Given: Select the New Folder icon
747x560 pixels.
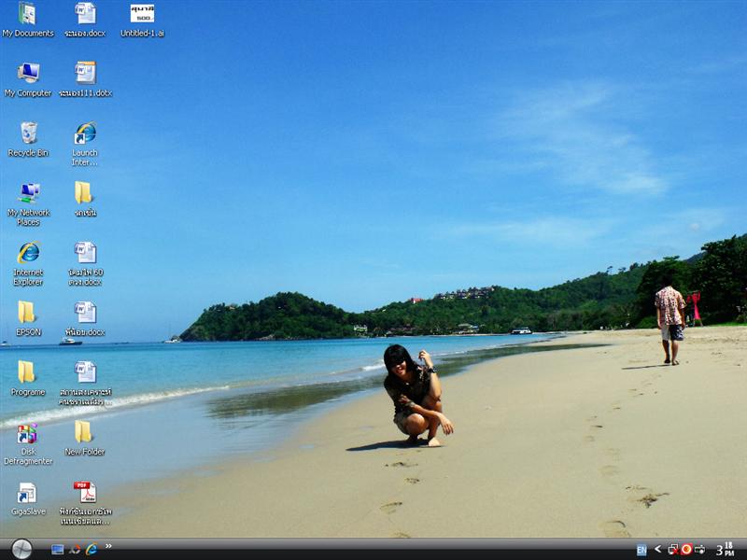Looking at the screenshot, I should pos(84,431).
